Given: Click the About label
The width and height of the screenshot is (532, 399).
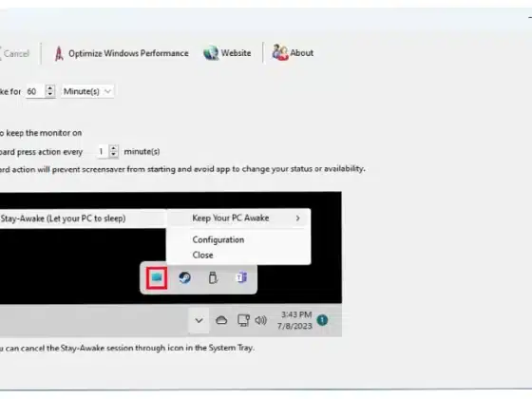Looking at the screenshot, I should 302,53.
